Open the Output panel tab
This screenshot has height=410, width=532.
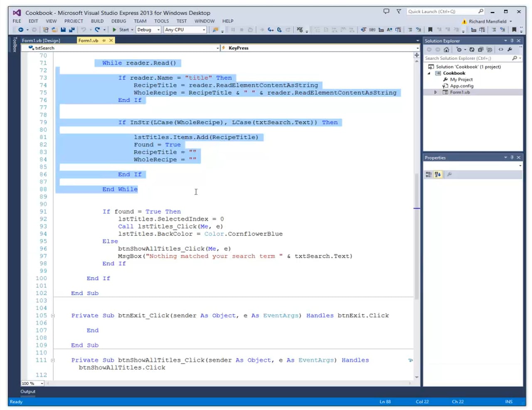pos(28,392)
